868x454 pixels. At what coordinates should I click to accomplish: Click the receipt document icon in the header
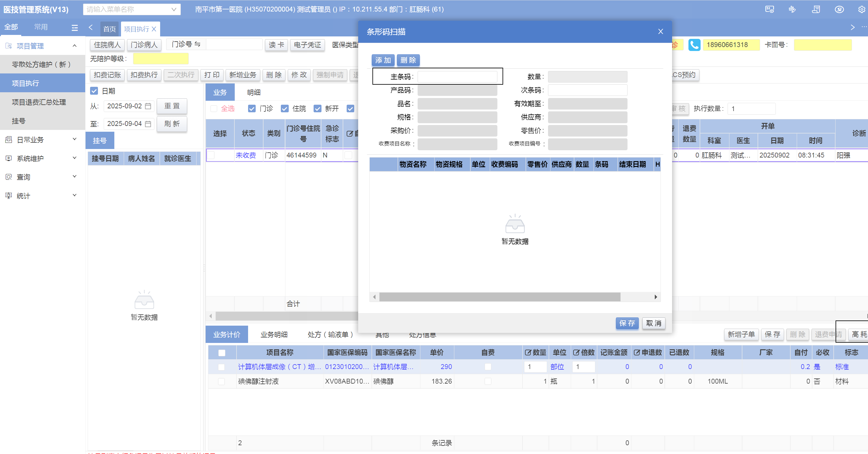[816, 9]
